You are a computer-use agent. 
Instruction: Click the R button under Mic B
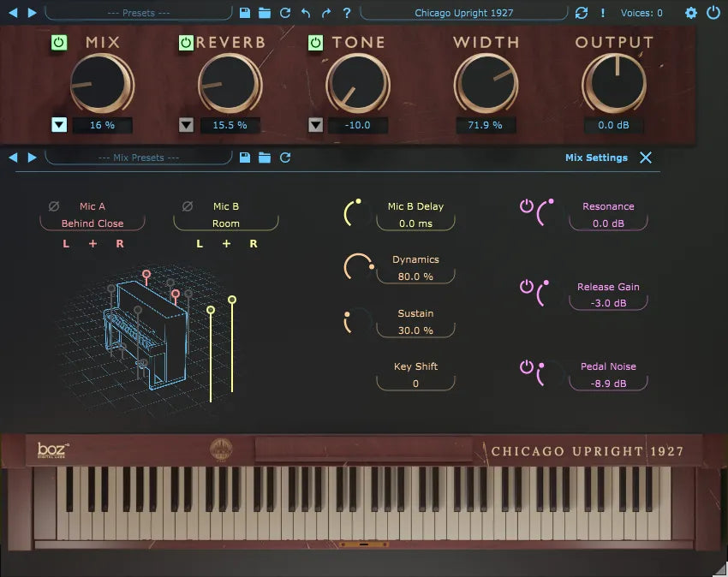coord(253,243)
